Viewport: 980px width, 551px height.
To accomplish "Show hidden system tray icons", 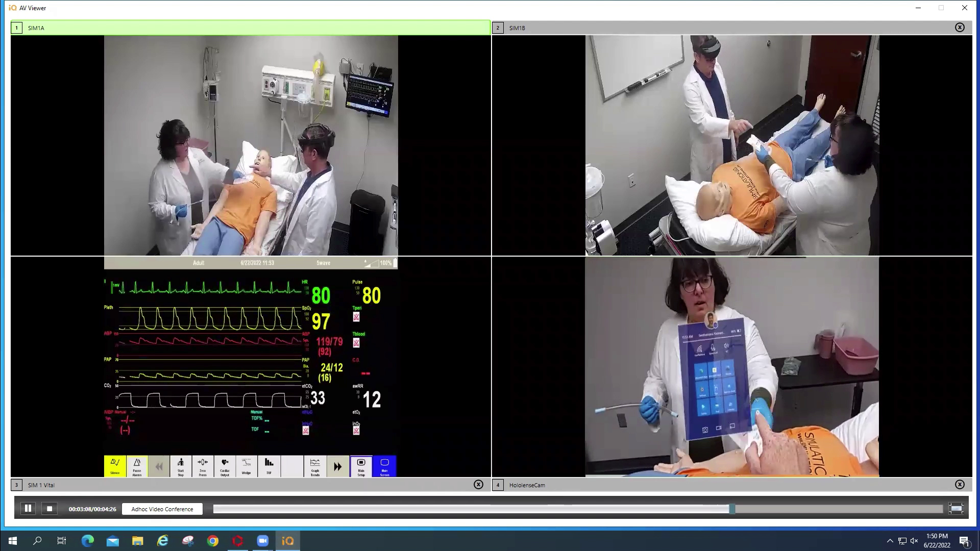I will 890,541.
